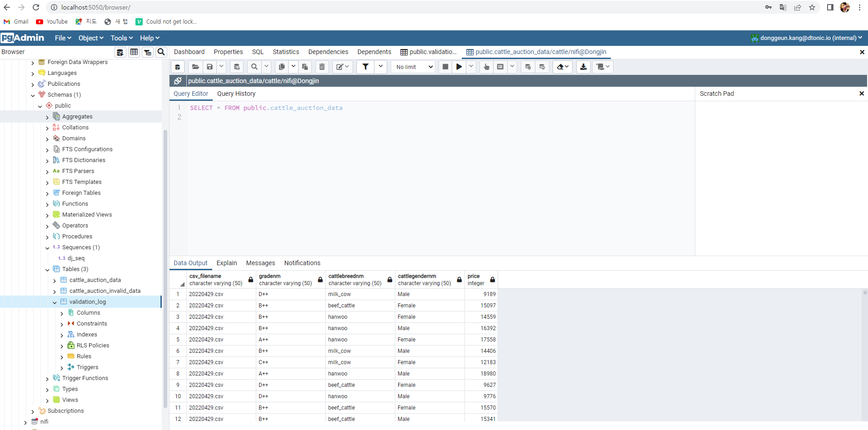The height and width of the screenshot is (430, 868).
Task: Click the View Data grid icon in Browser
Action: pyautogui.click(x=134, y=52)
